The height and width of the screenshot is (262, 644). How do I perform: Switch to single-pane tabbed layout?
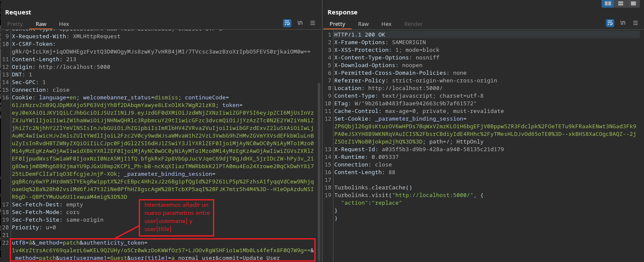point(633,3)
